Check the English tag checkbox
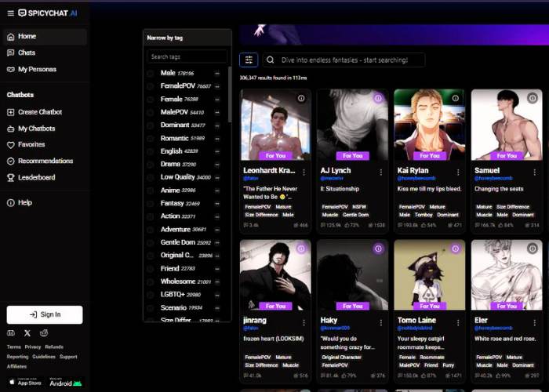549x392 pixels. pos(151,151)
